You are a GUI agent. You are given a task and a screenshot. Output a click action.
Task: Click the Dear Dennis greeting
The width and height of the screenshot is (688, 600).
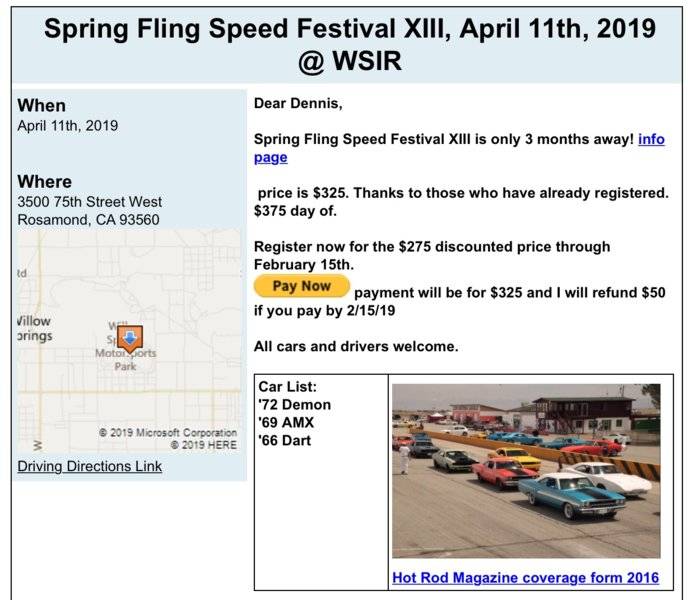298,104
